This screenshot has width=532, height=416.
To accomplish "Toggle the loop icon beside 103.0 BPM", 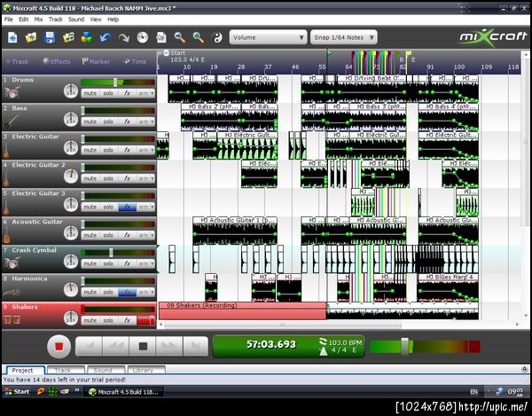I will pyautogui.click(x=323, y=341).
